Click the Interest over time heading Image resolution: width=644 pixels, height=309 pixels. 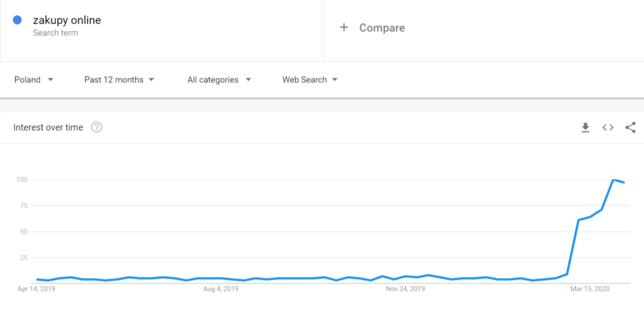click(x=48, y=127)
